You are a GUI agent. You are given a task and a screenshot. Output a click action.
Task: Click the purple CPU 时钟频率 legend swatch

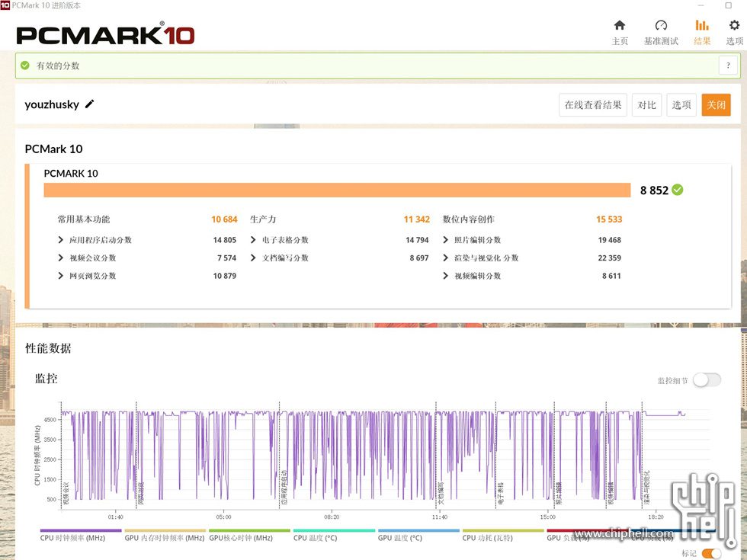point(81,530)
